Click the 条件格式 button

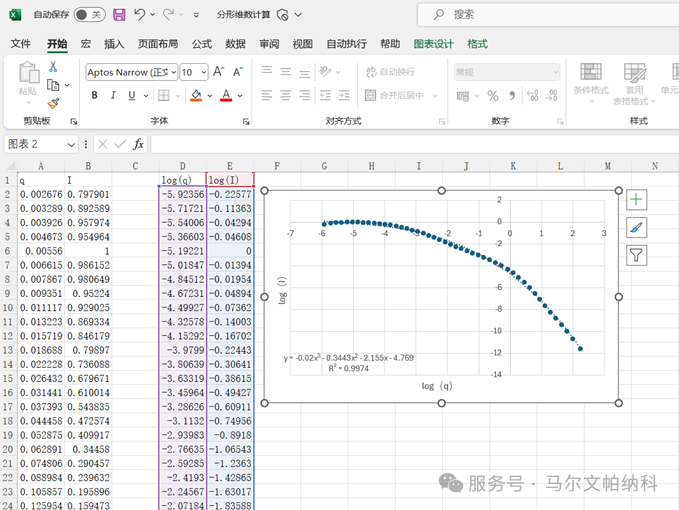pos(591,82)
